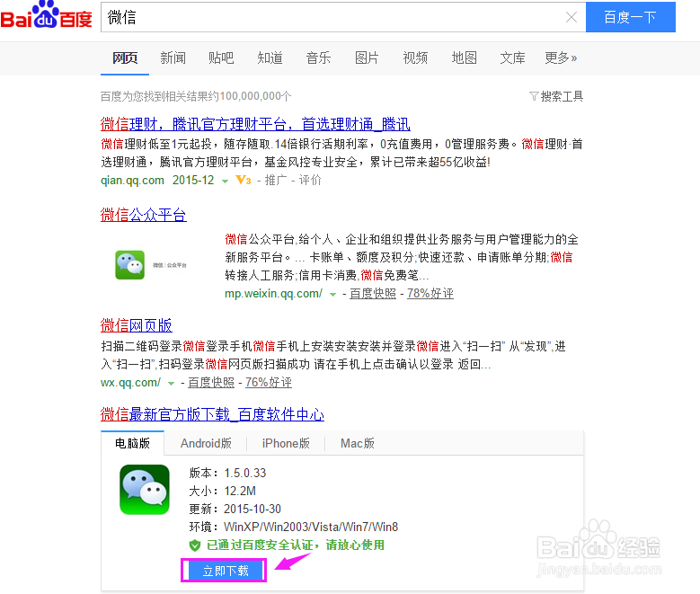Viewport: 700px width, 594px height.
Task: Open the 贴吧 tab
Action: [x=221, y=58]
